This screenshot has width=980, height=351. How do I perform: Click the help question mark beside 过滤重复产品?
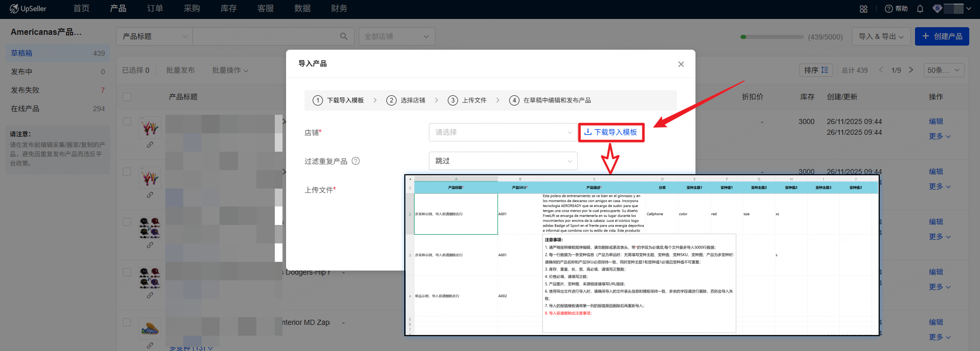pyautogui.click(x=356, y=161)
